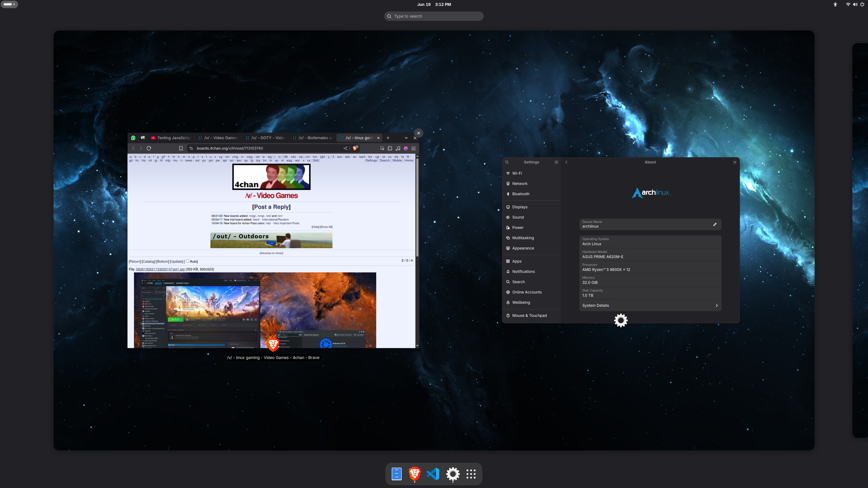
Task: Click the 4chan [Settings] link at top
Action: [371, 160]
